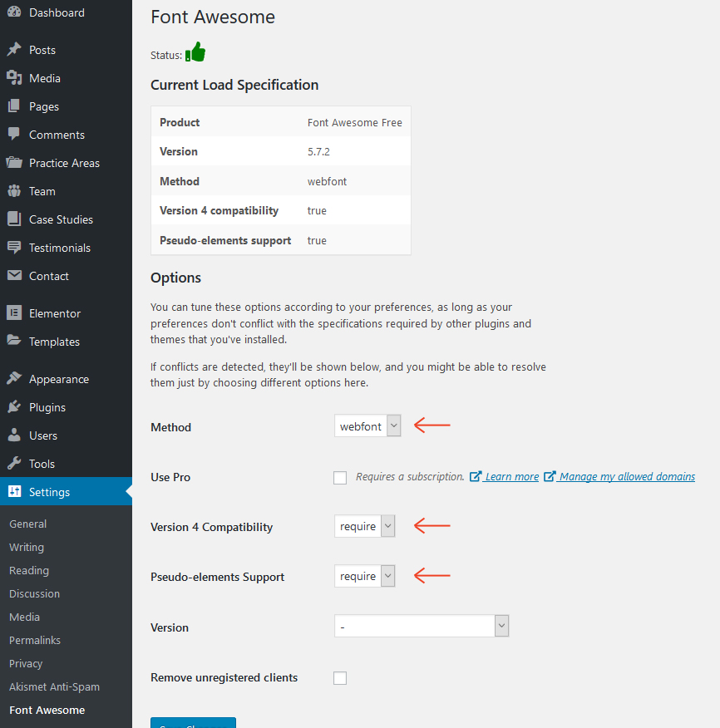Click the Users person icon

14,435
